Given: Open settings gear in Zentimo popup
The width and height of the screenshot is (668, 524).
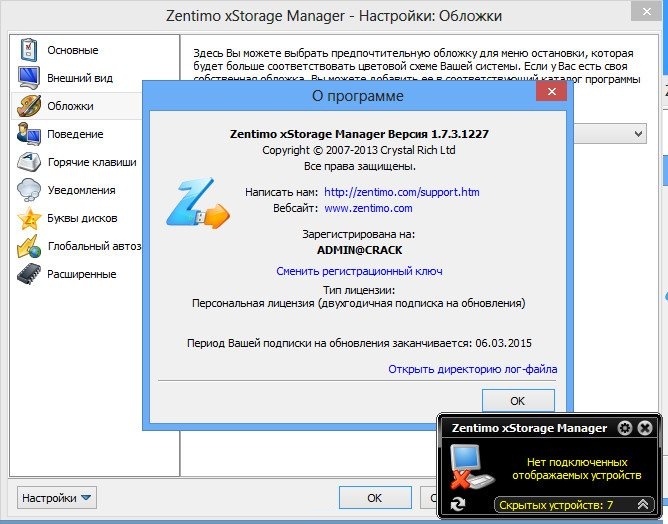Looking at the screenshot, I should [x=625, y=428].
